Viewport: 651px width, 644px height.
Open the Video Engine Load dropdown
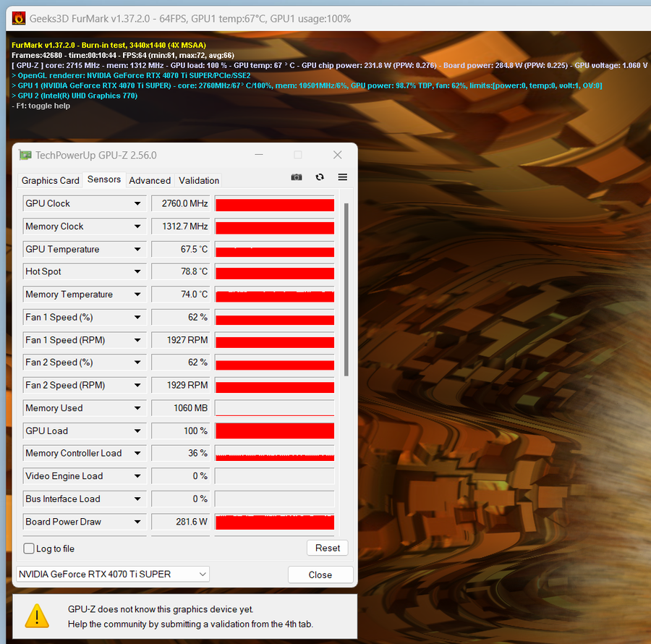tap(137, 476)
